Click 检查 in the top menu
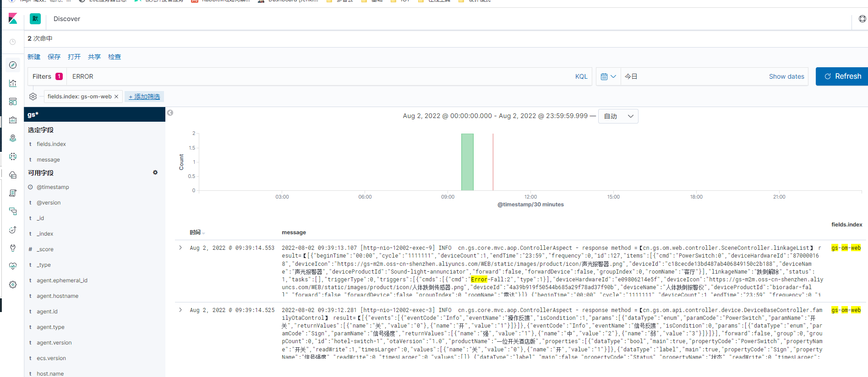868x377 pixels. (115, 57)
